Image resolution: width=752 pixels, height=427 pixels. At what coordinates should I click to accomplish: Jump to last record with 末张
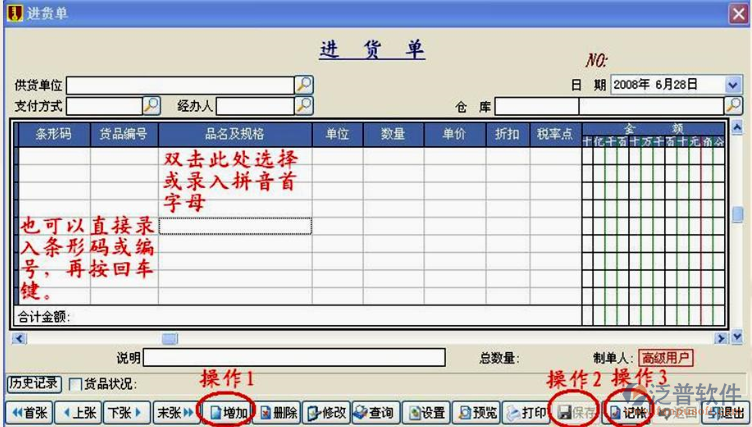[x=176, y=413]
